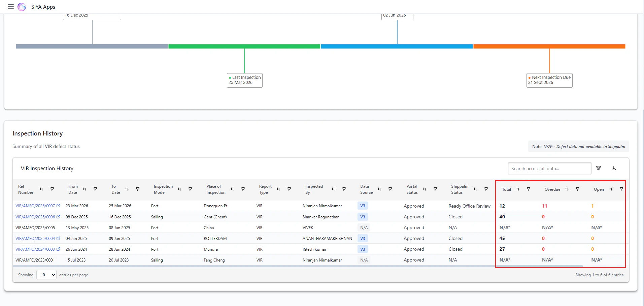This screenshot has width=644, height=306.
Task: Sort by Place of Inspection column
Action: pyautogui.click(x=232, y=189)
